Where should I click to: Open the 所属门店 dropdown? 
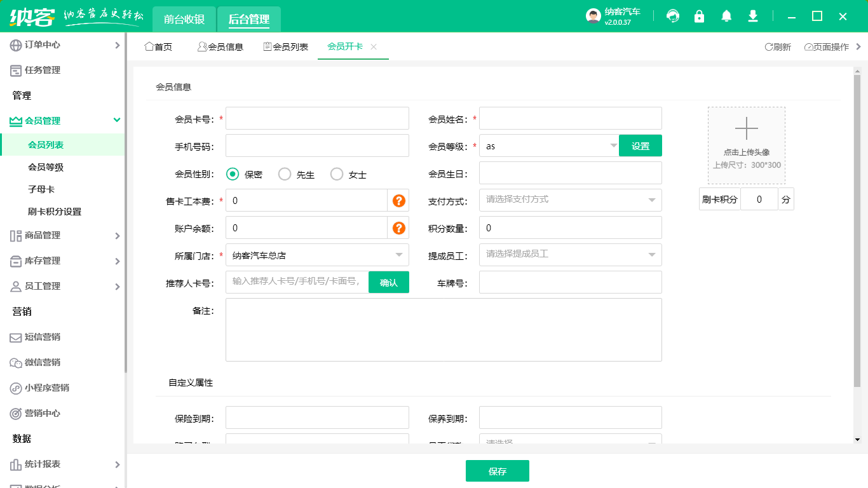(317, 254)
